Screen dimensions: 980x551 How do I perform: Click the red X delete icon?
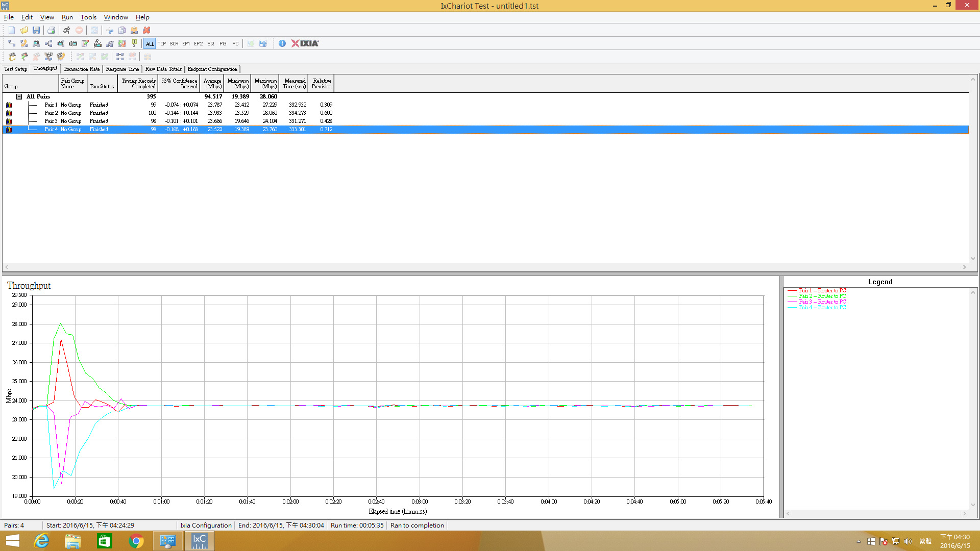[x=146, y=30]
